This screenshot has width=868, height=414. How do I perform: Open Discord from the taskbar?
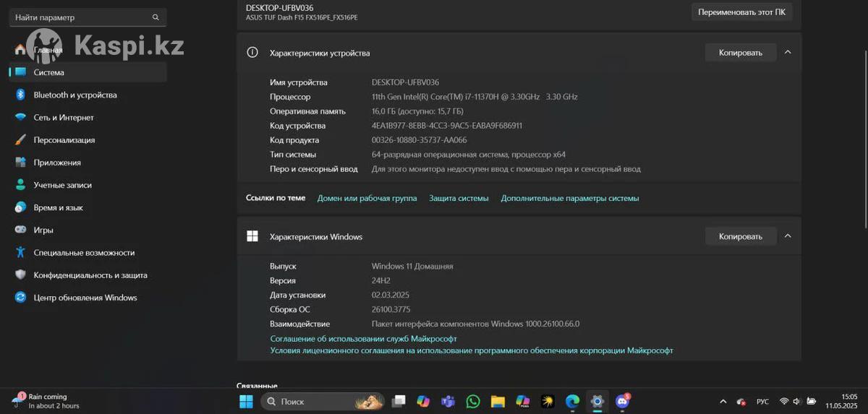[622, 401]
